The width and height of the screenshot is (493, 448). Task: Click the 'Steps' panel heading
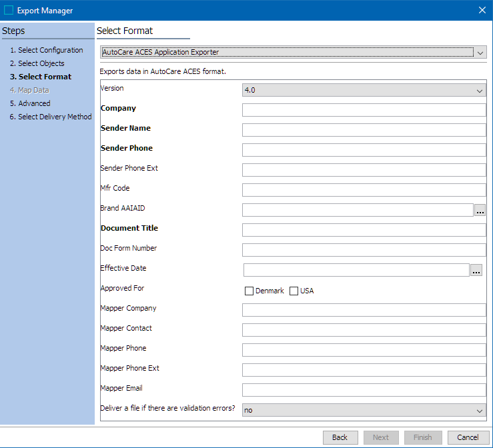[x=13, y=31]
